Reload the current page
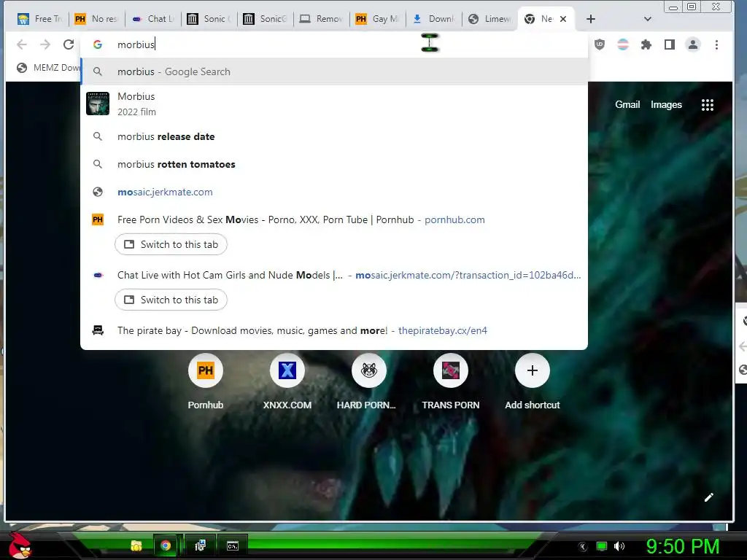This screenshot has height=560, width=747. pyautogui.click(x=69, y=44)
